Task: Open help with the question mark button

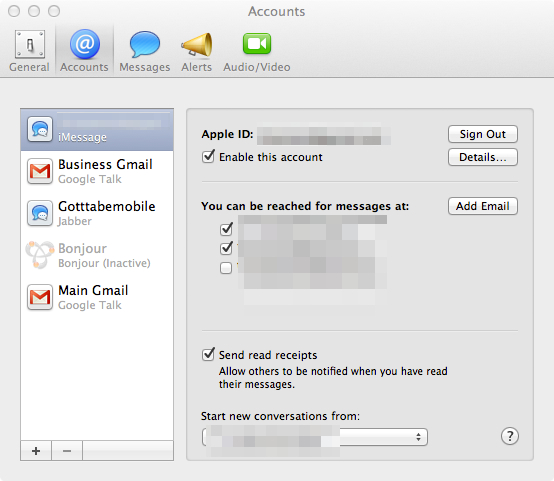Action: (510, 436)
